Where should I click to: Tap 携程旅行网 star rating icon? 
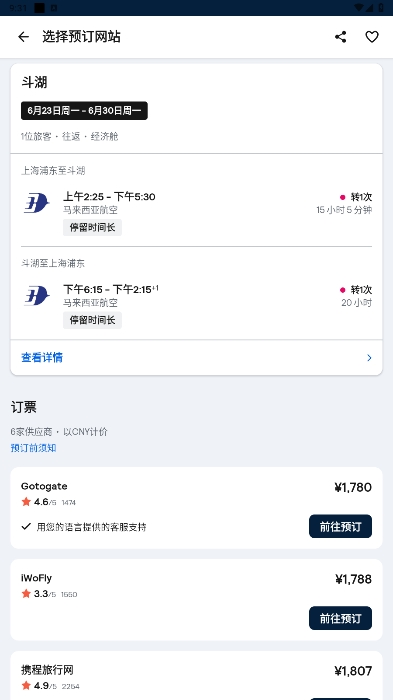(26, 685)
